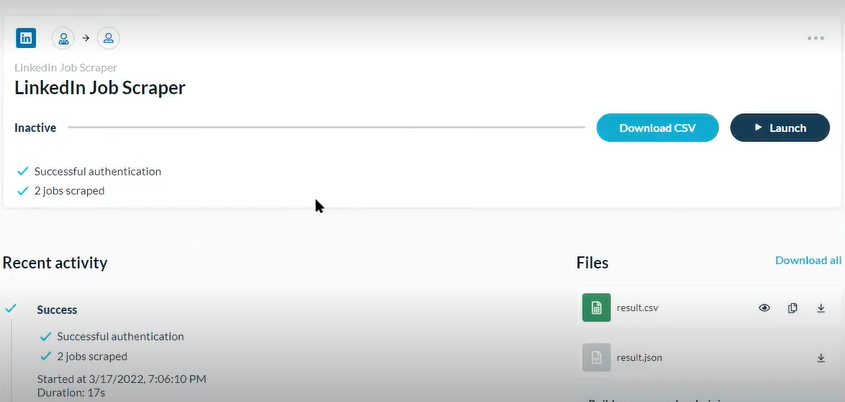
Task: Click 'Successful authentication' under Success
Action: pyautogui.click(x=120, y=336)
